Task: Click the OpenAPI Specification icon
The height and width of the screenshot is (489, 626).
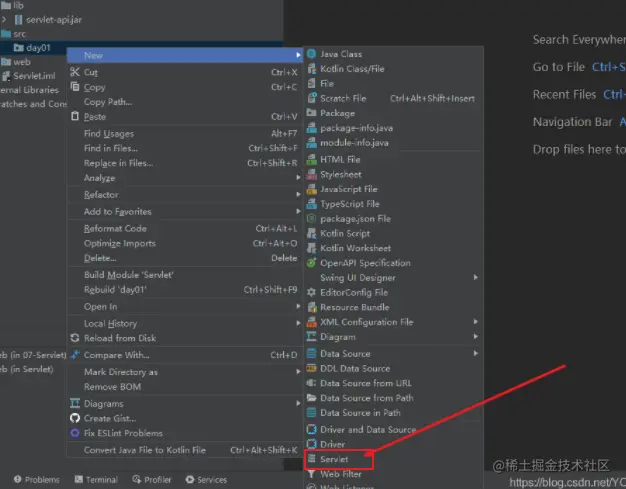Action: (x=311, y=263)
